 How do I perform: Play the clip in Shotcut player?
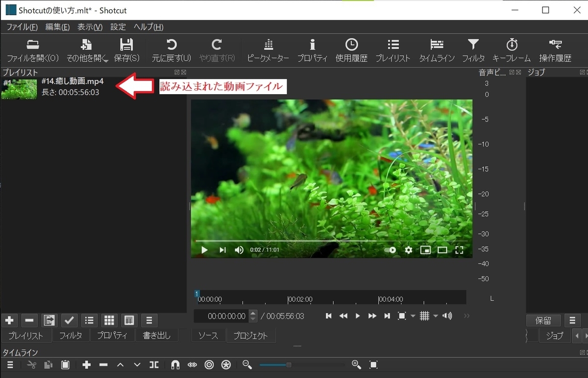(x=358, y=316)
